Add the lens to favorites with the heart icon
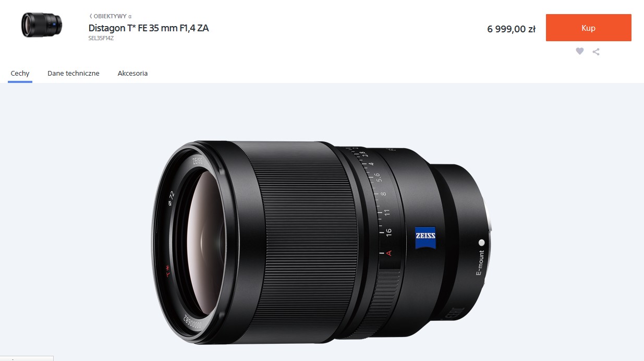The height and width of the screenshot is (361, 644). pos(579,51)
